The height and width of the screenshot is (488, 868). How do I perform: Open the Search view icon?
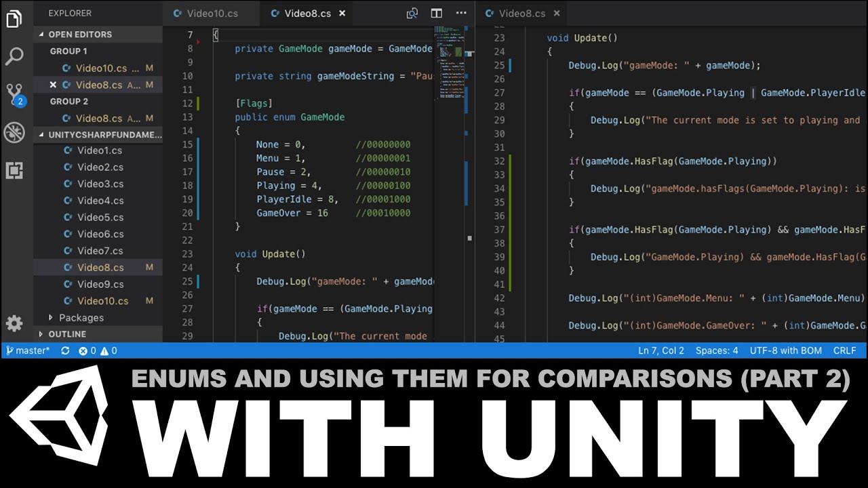tap(14, 57)
